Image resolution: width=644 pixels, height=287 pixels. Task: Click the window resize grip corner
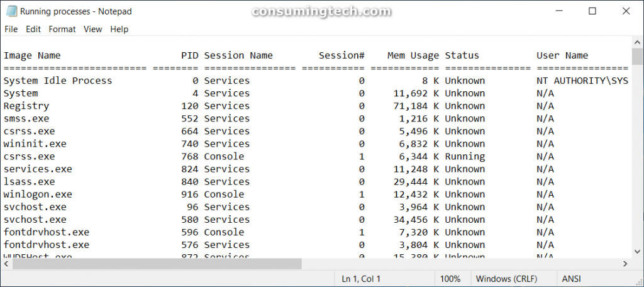(x=639, y=282)
